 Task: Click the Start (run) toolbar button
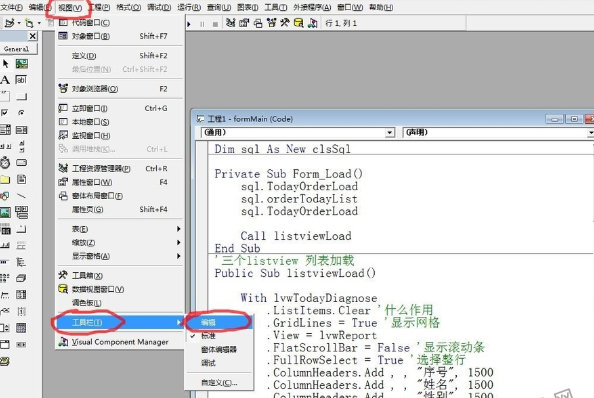pos(189,24)
